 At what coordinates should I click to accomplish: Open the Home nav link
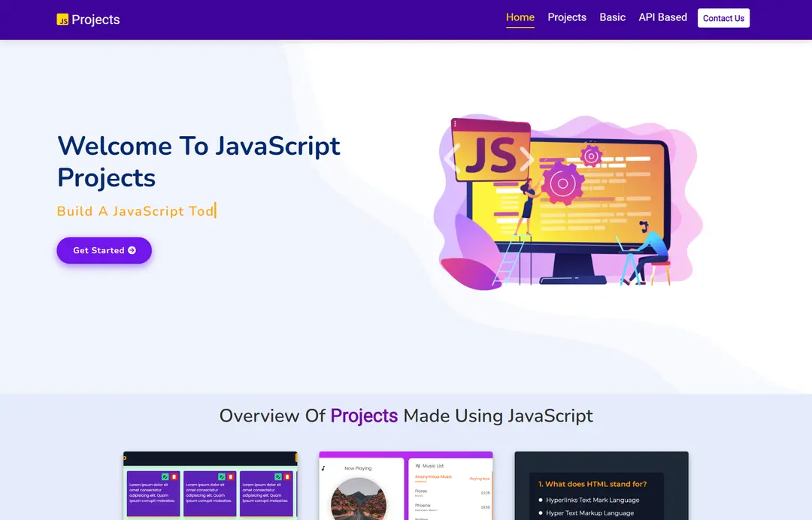(520, 17)
